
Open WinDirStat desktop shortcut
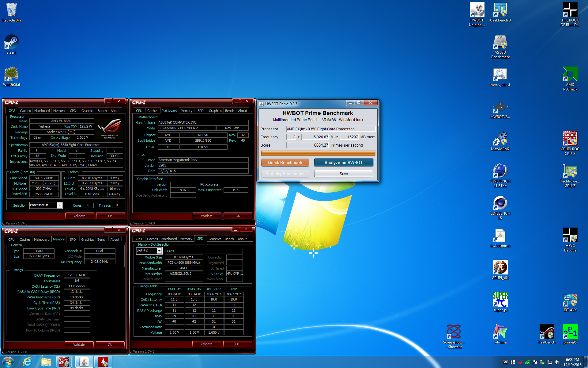[x=12, y=77]
